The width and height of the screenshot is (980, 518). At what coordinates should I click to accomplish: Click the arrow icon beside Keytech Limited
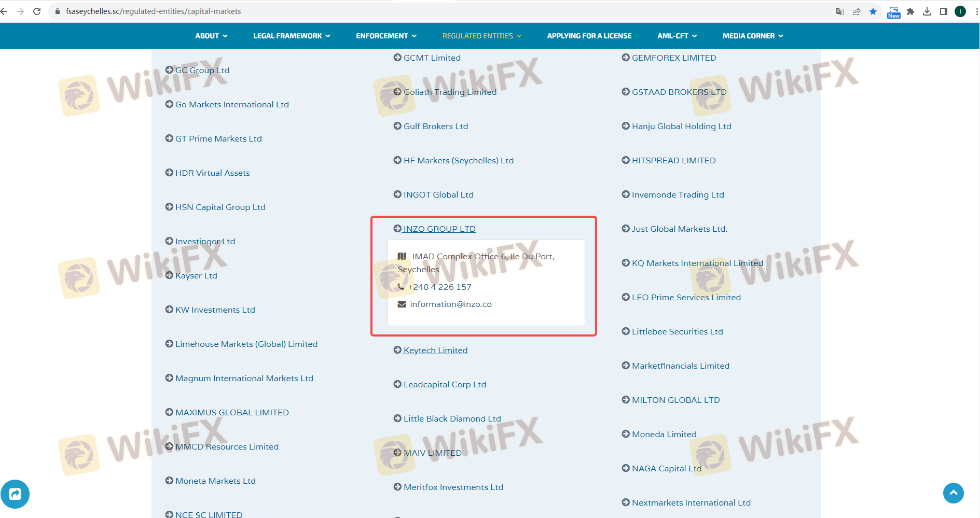pyautogui.click(x=397, y=350)
